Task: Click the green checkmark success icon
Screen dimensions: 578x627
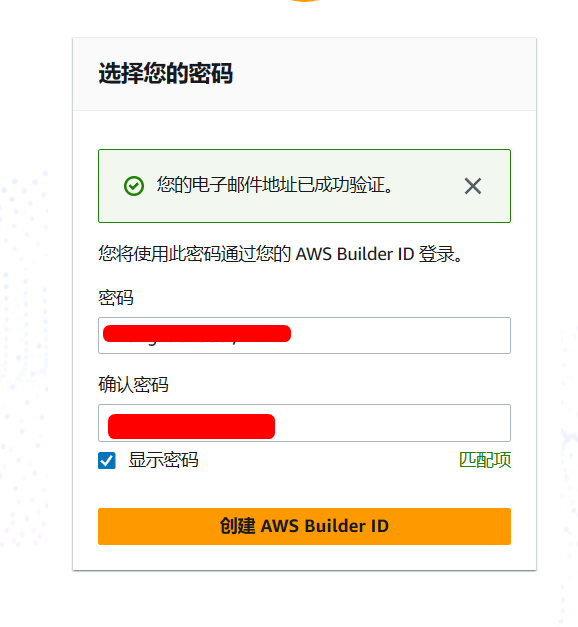Action: point(134,186)
